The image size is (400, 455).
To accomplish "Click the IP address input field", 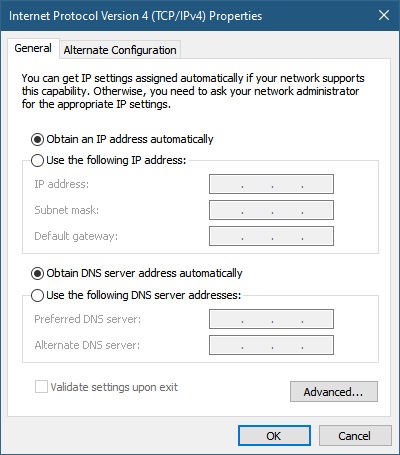I will 271,184.
